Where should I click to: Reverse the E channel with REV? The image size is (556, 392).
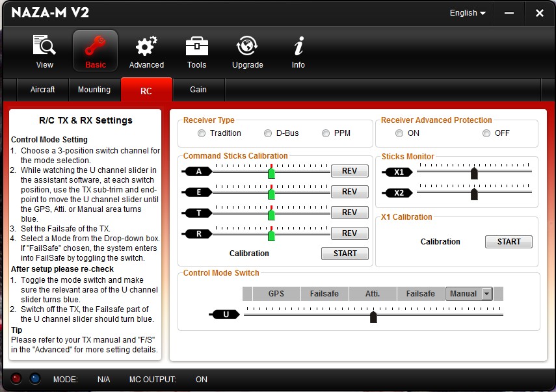click(350, 192)
